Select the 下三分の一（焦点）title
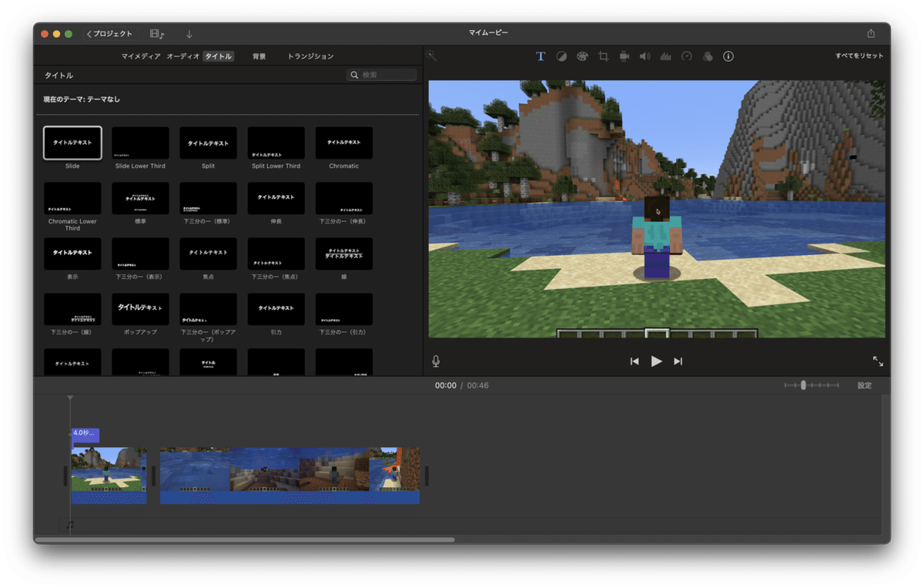924x588 pixels. [x=276, y=254]
